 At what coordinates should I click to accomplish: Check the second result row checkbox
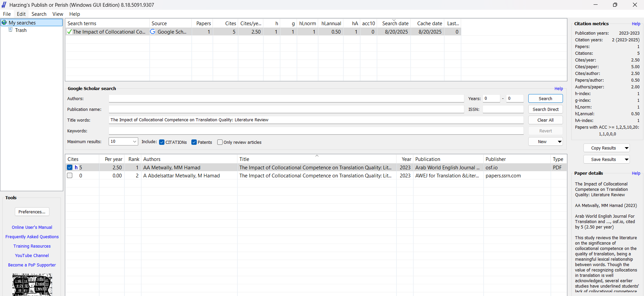click(x=70, y=175)
